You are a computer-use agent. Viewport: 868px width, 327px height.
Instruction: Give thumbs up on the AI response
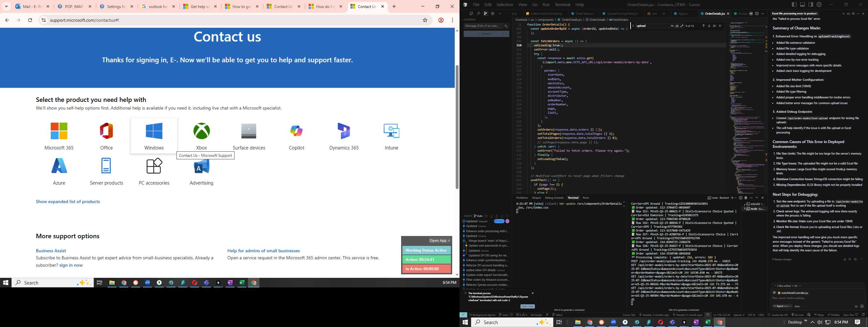pyautogui.click(x=845, y=260)
